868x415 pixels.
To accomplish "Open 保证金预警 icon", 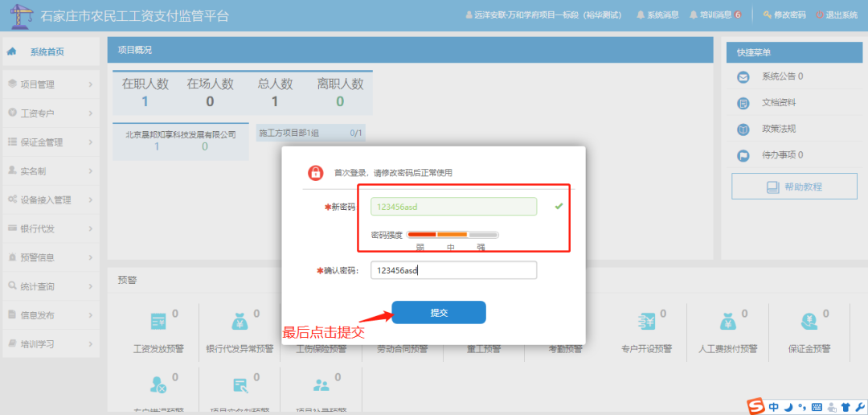I will pos(809,321).
